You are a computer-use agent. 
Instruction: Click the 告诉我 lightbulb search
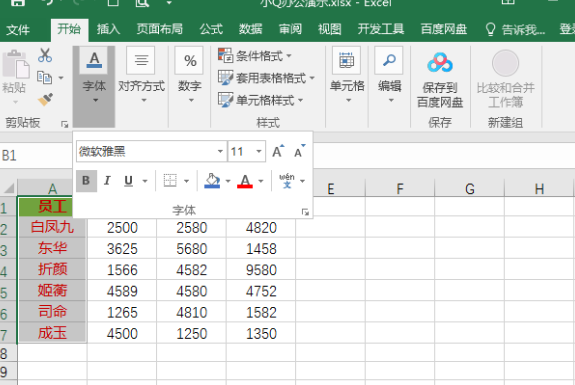[515, 29]
